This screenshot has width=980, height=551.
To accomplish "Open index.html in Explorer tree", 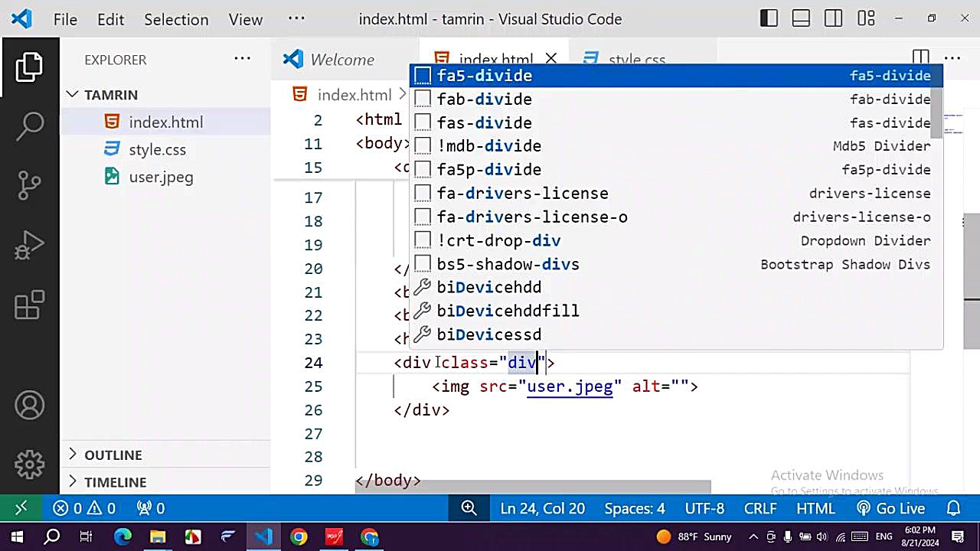I will (x=165, y=122).
